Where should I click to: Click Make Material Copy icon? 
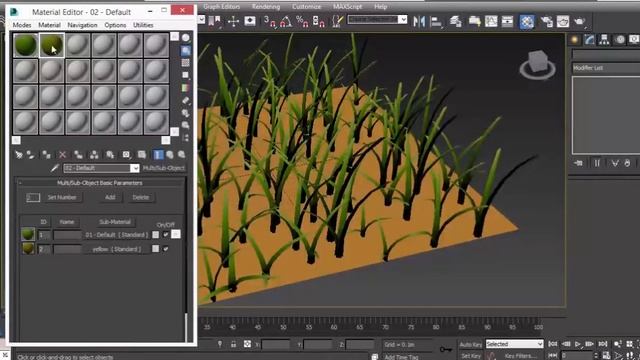click(78, 155)
